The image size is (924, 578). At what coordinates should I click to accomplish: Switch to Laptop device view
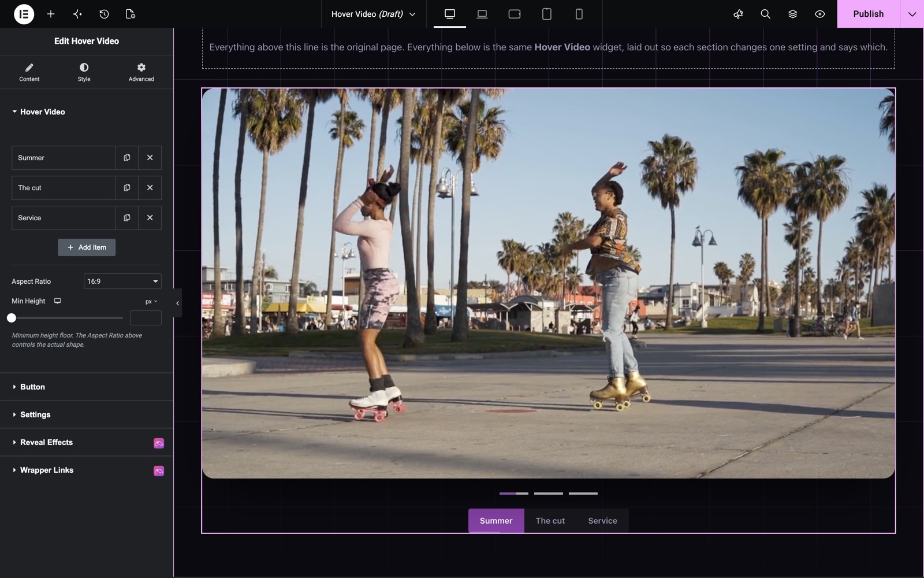(x=482, y=14)
